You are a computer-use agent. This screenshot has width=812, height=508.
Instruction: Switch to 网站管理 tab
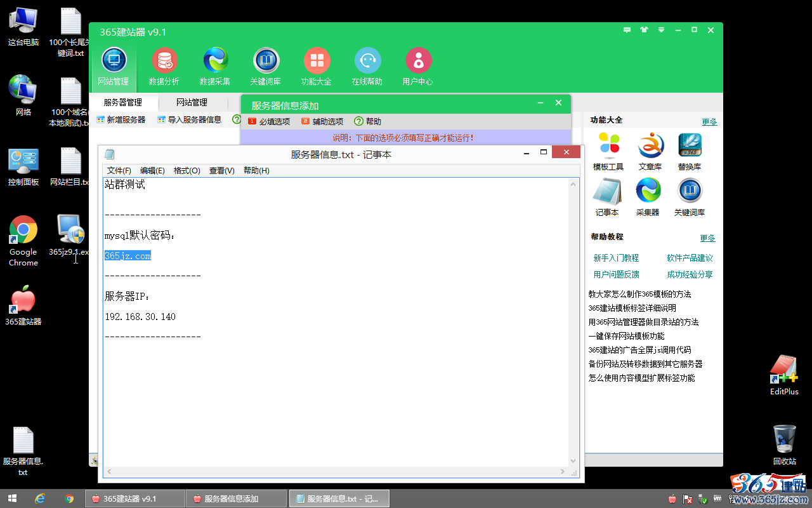pos(192,102)
